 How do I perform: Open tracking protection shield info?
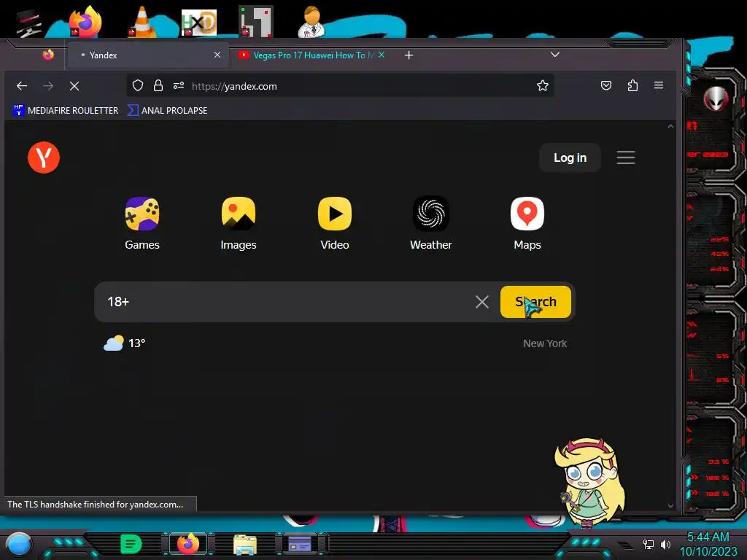click(x=138, y=86)
